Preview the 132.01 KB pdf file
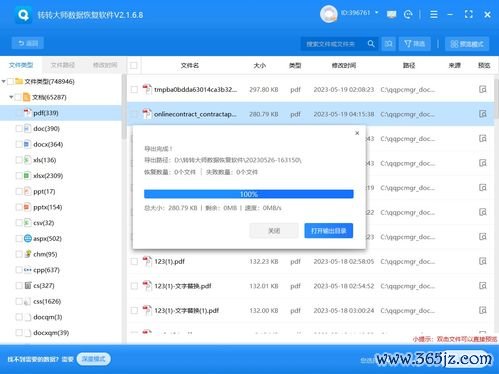This screenshot has width=499, height=374. [483, 286]
